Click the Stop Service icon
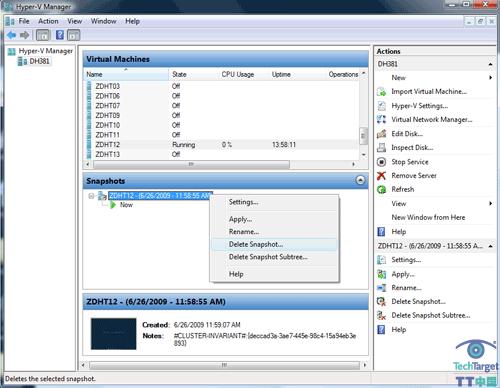500x388 pixels. click(381, 162)
